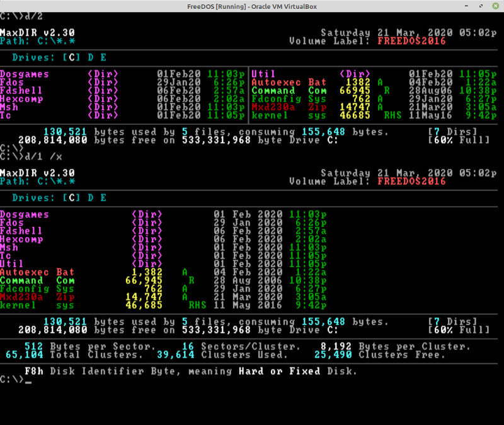Click drive "D" in the d/2 output Drives row
504x425 pixels.
click(91, 57)
